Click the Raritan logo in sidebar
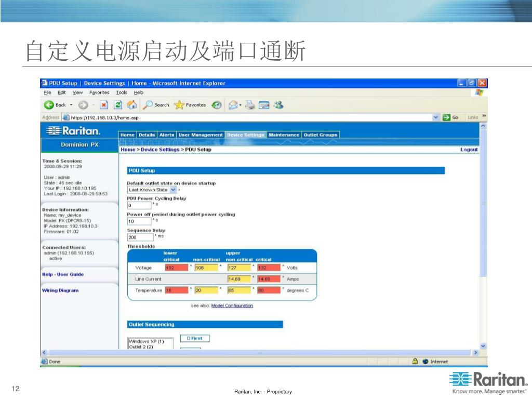Screen dimensions: 532x399 click(x=73, y=130)
